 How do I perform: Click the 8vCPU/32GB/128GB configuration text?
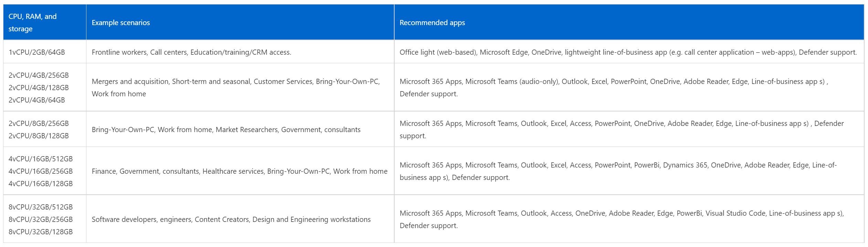tap(41, 232)
